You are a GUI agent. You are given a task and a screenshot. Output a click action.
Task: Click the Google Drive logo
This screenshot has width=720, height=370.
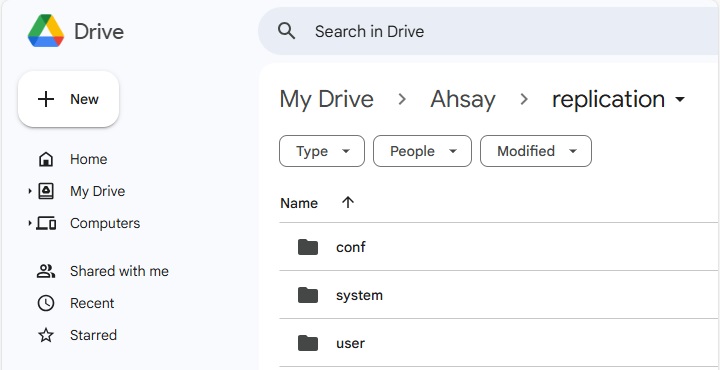pos(46,31)
